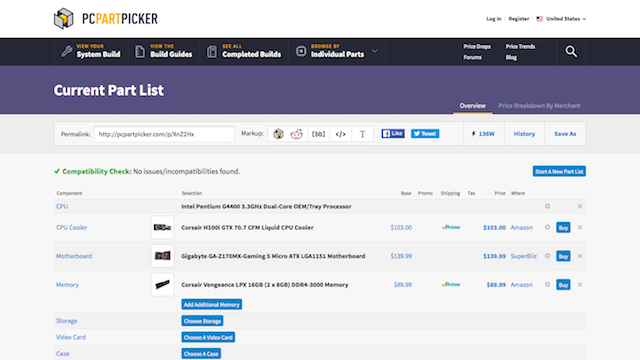Open the Case component link
640x360 pixels.
tap(62, 353)
